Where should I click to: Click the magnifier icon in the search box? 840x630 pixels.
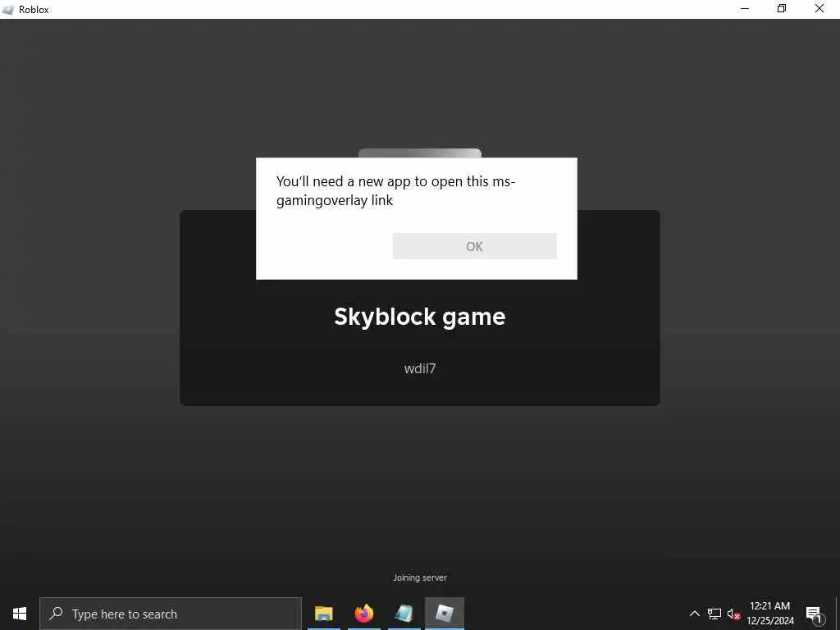[x=56, y=614]
